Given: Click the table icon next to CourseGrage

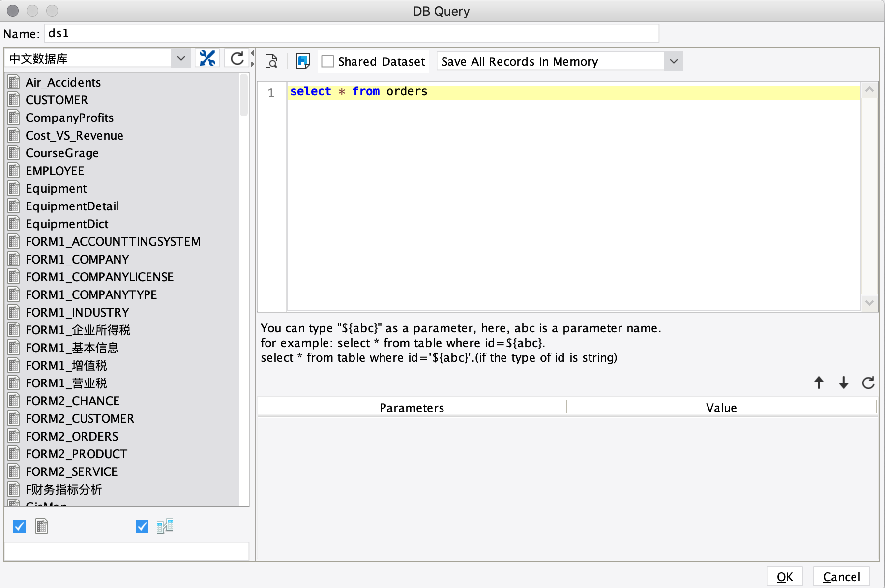Looking at the screenshot, I should coord(14,153).
